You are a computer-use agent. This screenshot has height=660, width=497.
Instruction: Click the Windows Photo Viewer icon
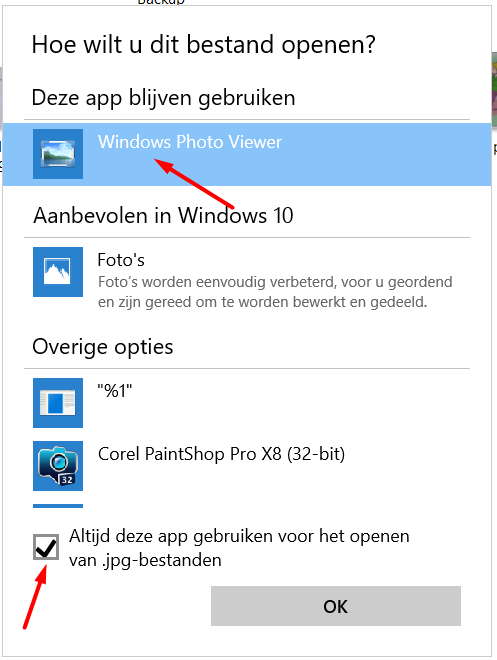point(58,154)
